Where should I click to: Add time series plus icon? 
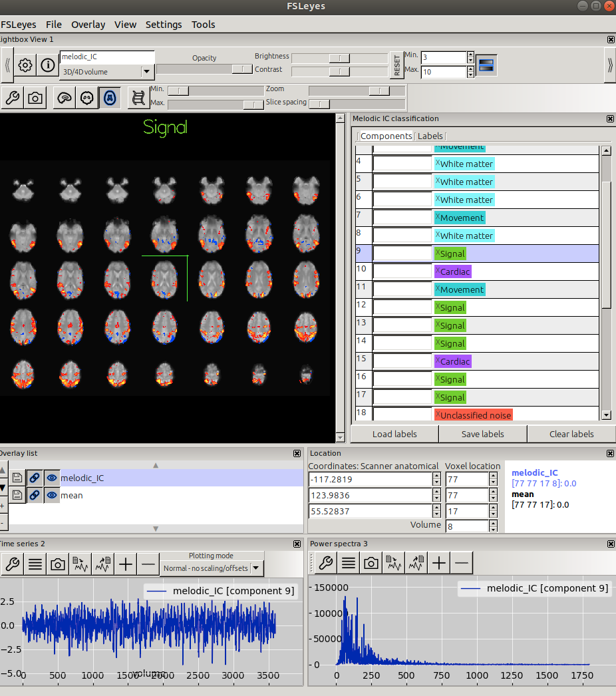pos(126,564)
